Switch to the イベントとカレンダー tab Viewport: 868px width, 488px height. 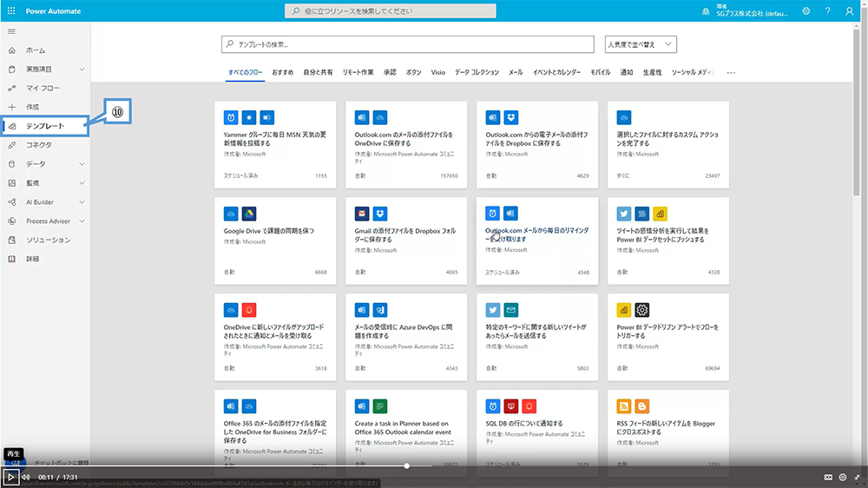(556, 73)
